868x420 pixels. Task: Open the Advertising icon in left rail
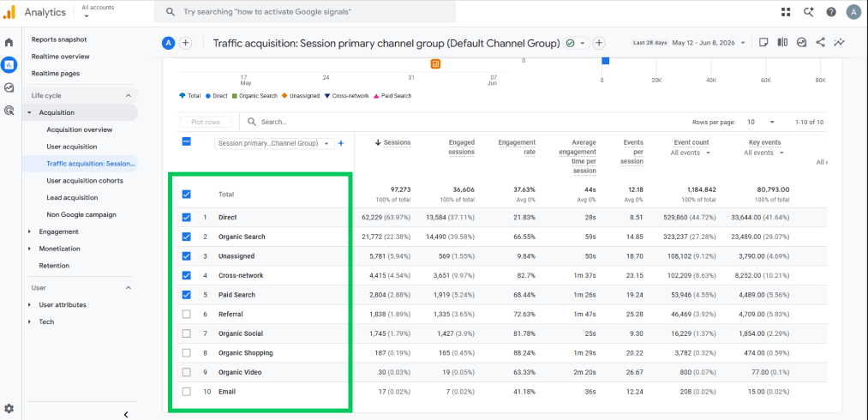9,111
